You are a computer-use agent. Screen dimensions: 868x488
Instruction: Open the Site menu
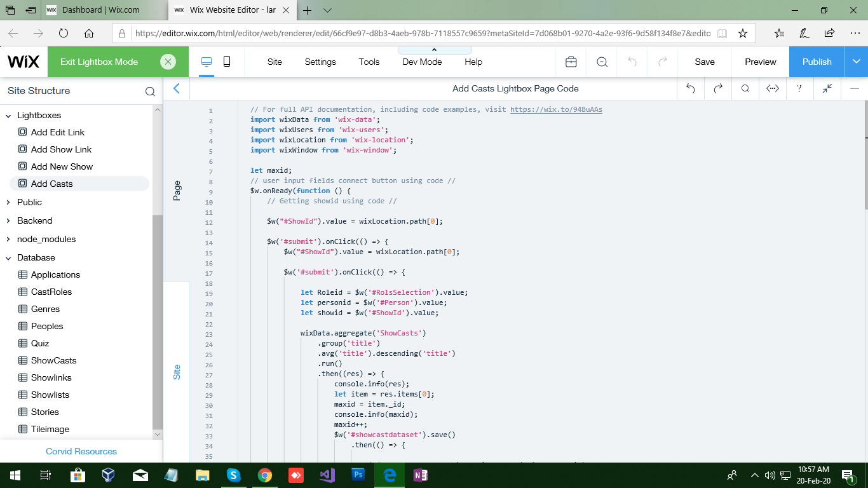[275, 62]
